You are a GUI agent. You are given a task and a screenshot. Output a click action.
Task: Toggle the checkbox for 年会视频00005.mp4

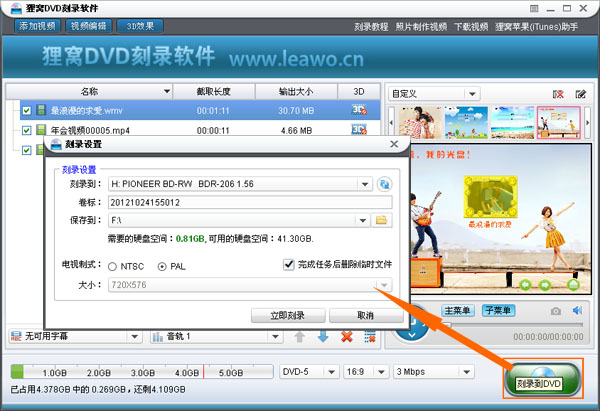26,130
